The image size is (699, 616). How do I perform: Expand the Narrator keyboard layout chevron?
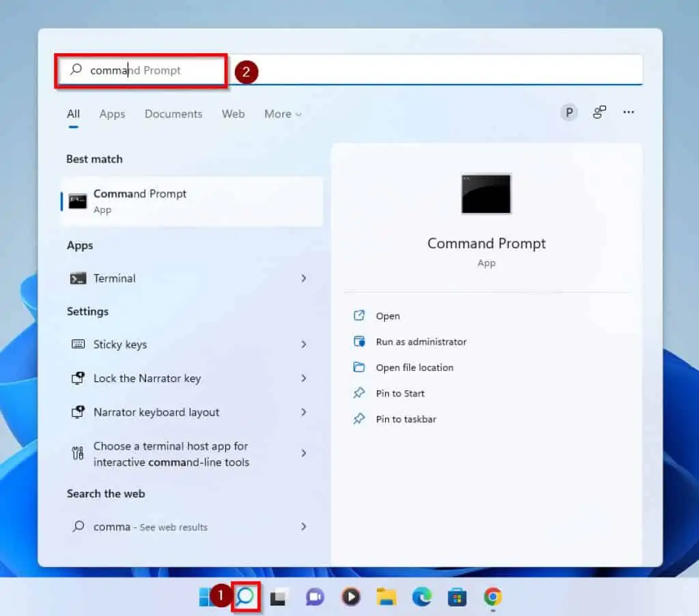[x=304, y=412]
